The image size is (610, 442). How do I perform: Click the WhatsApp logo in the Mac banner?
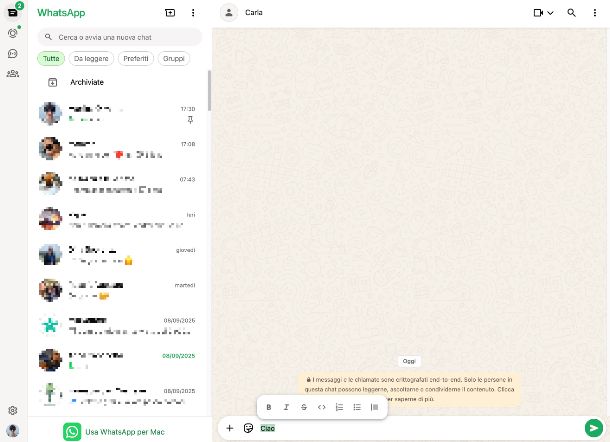pyautogui.click(x=72, y=432)
